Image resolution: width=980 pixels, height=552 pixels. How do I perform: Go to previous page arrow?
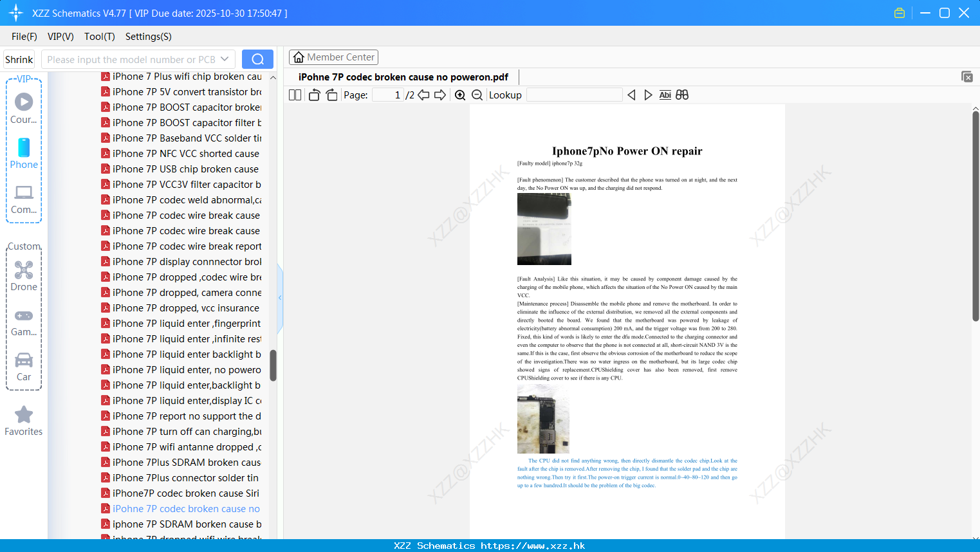[x=423, y=95]
